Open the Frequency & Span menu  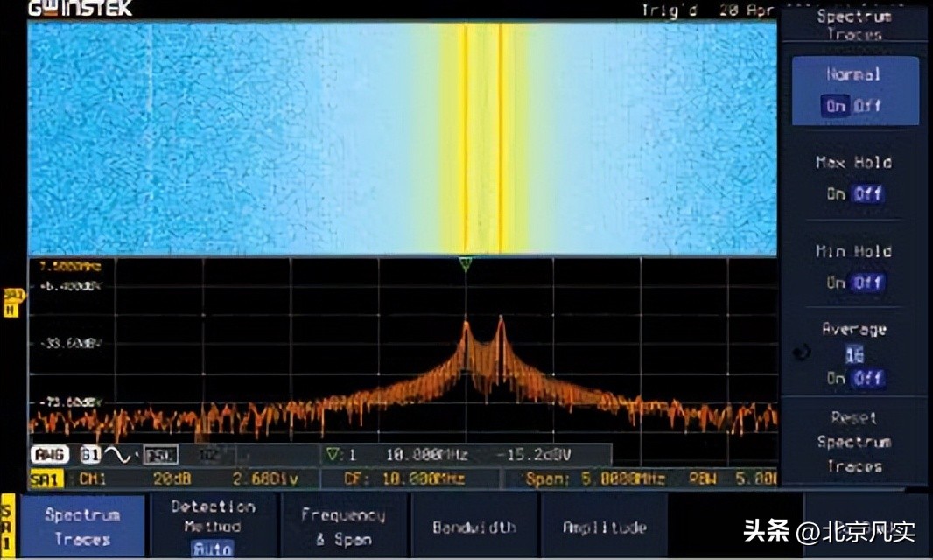click(343, 527)
